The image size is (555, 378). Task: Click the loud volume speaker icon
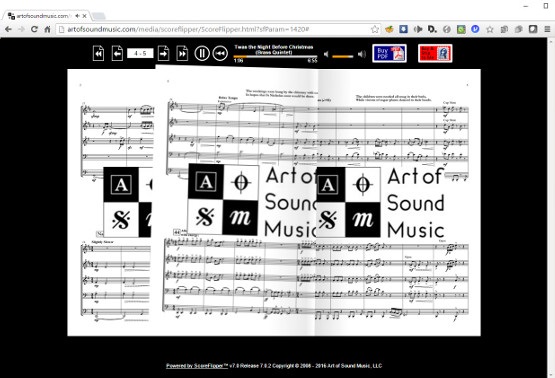(x=361, y=54)
